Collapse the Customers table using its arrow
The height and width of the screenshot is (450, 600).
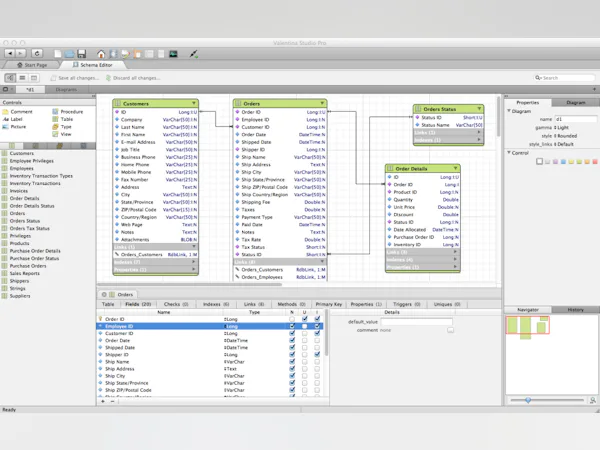pyautogui.click(x=194, y=103)
